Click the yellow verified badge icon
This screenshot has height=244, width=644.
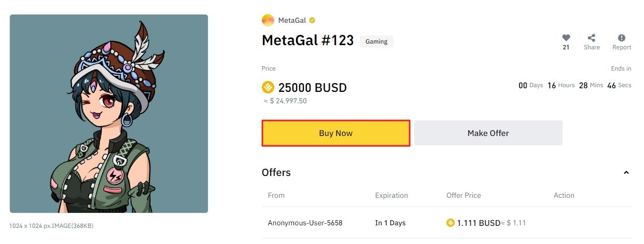(x=312, y=20)
